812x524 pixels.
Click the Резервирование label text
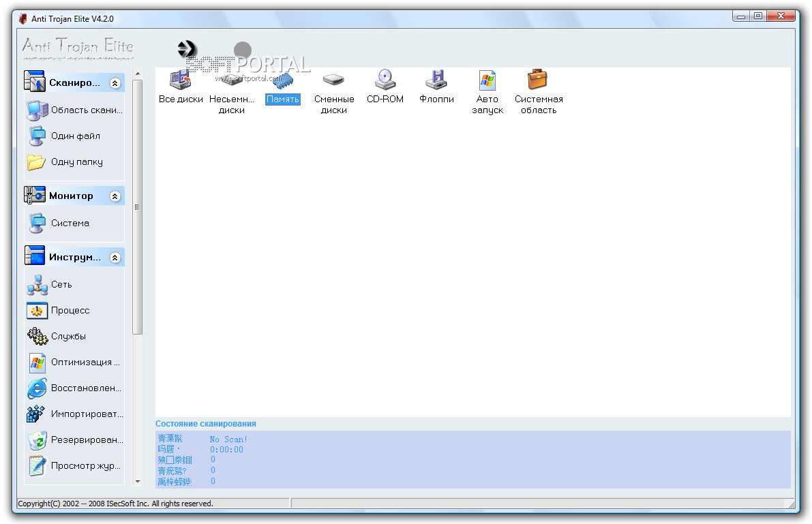87,440
